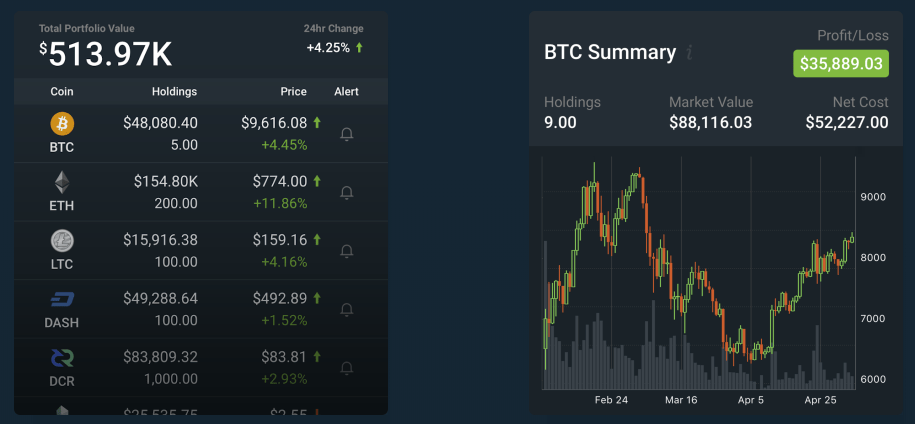
Task: Click DASH holdings value $49,288.64
Action: pyautogui.click(x=160, y=299)
